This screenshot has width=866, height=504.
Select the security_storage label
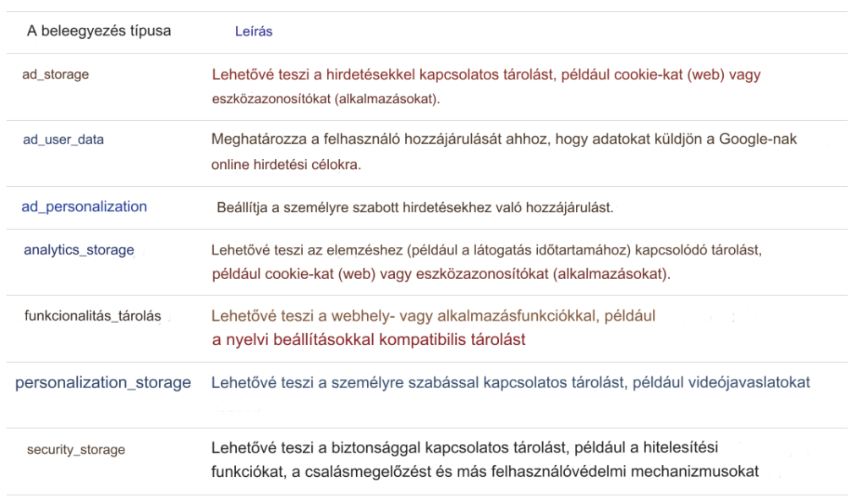coord(76,450)
